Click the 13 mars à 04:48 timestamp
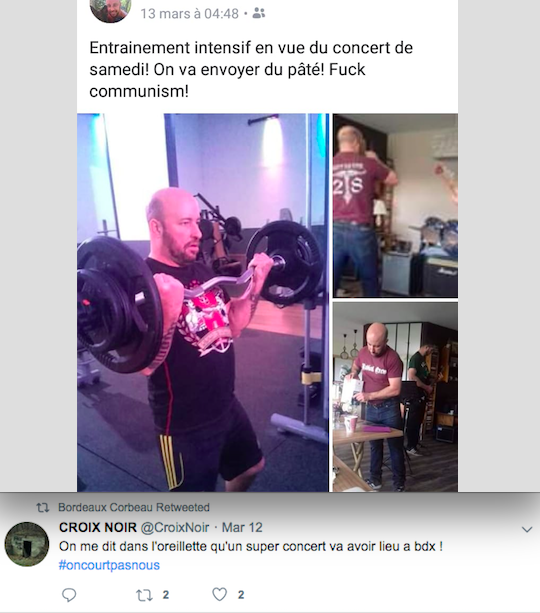 tap(189, 14)
